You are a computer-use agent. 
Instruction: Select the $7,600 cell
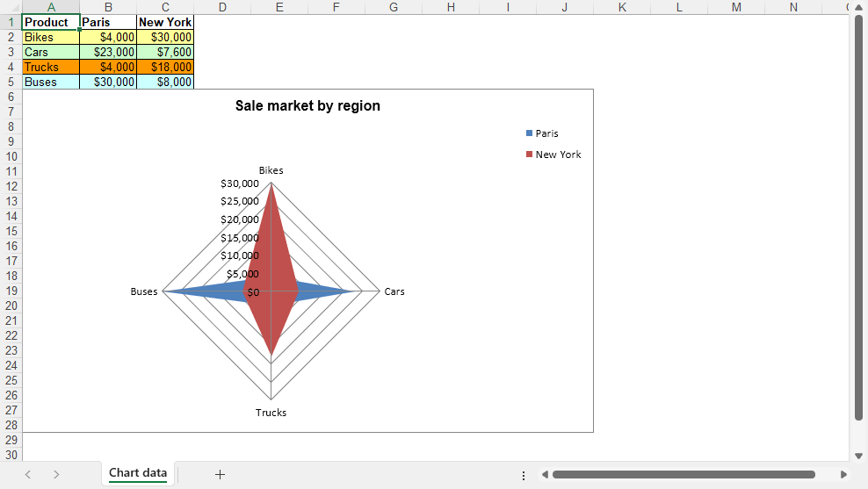click(165, 52)
